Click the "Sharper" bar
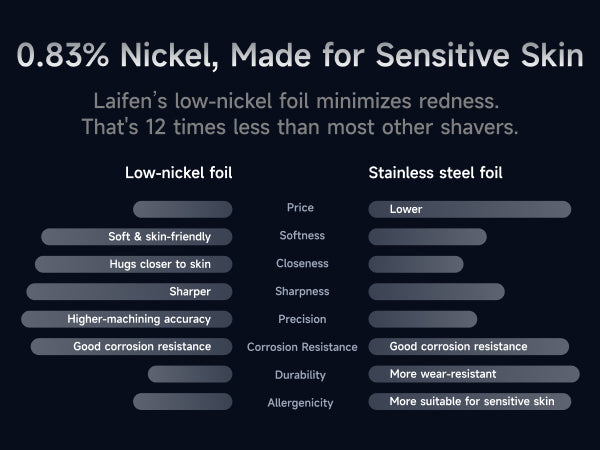Image resolution: width=600 pixels, height=450 pixels. [x=129, y=292]
